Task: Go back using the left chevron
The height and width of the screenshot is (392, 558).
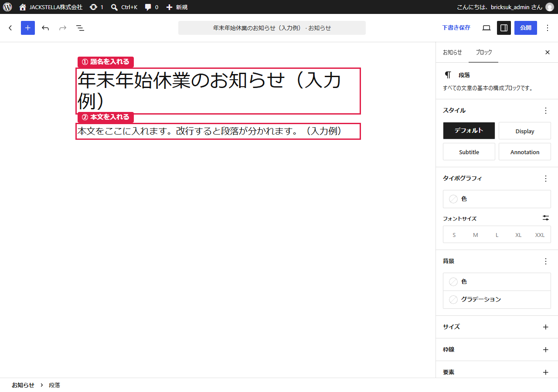Action: (10, 28)
